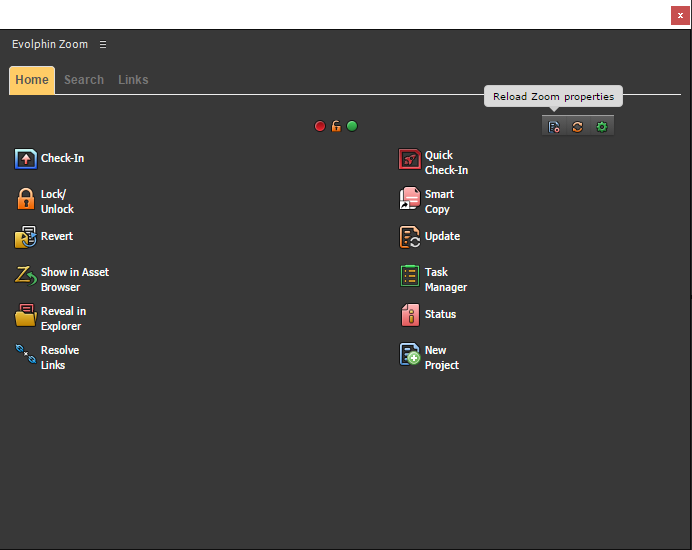692x550 pixels.
Task: Click the Lock/ Unlock label
Action: [x=57, y=202]
